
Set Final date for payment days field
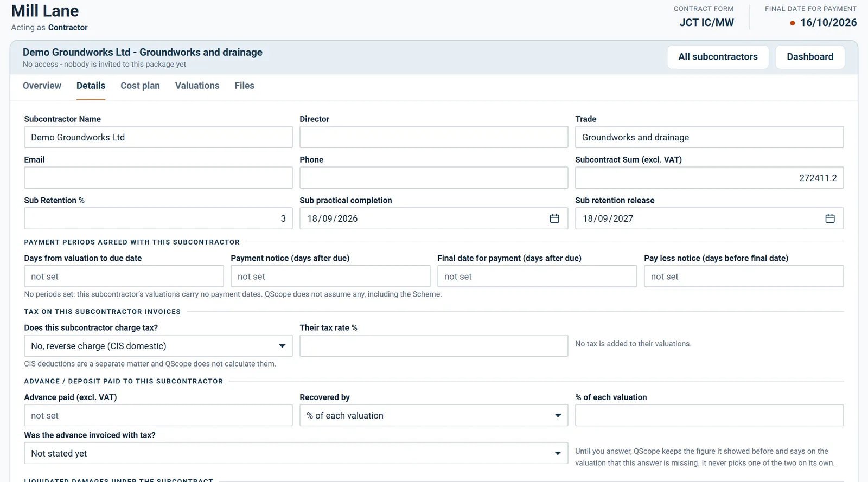pyautogui.click(x=537, y=277)
